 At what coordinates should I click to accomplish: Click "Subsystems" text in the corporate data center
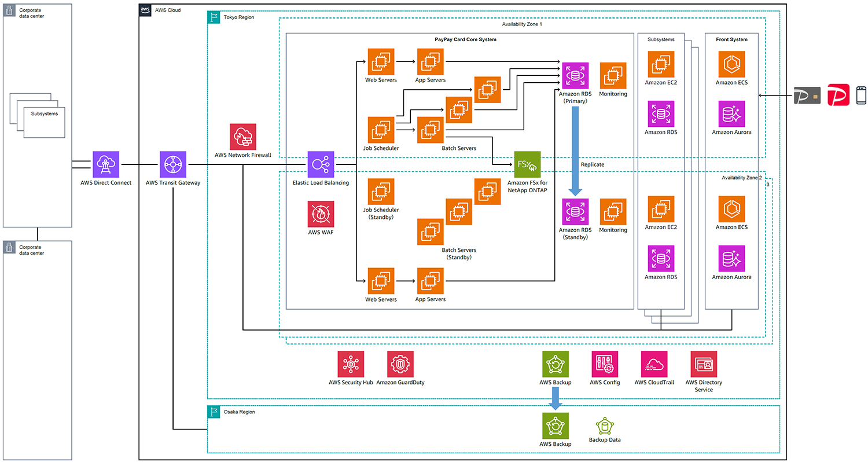45,113
